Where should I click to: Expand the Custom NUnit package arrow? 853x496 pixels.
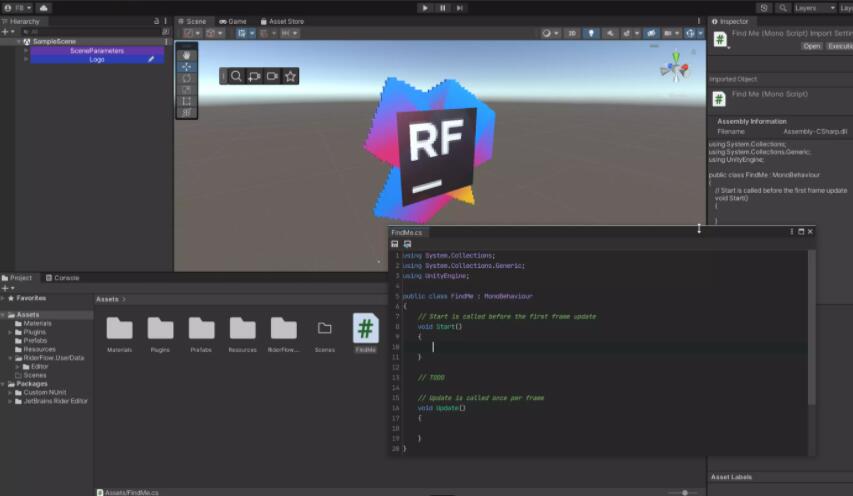10,393
